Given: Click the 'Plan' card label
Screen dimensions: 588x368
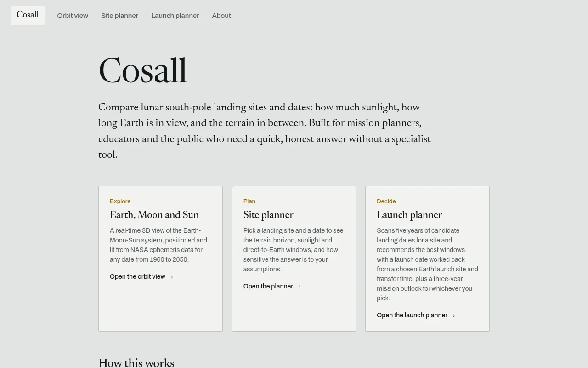Looking at the screenshot, I should pos(249,201).
